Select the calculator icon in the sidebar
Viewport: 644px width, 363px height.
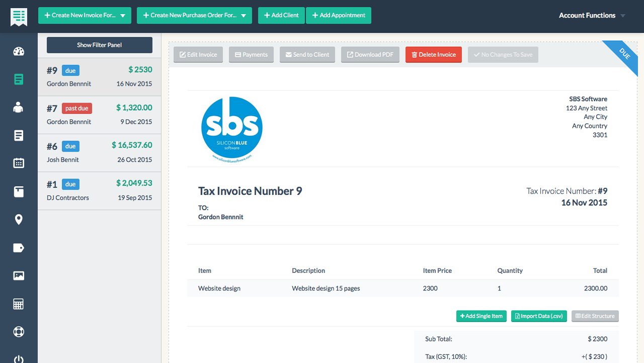19,304
